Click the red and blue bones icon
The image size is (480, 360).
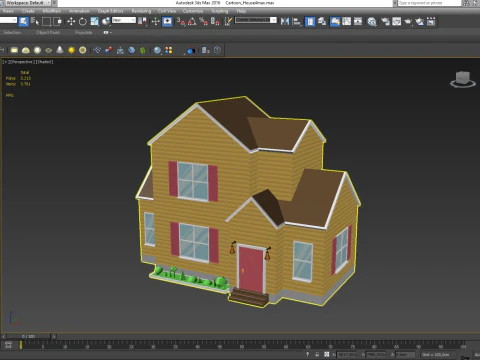pyautogui.click(x=108, y=50)
